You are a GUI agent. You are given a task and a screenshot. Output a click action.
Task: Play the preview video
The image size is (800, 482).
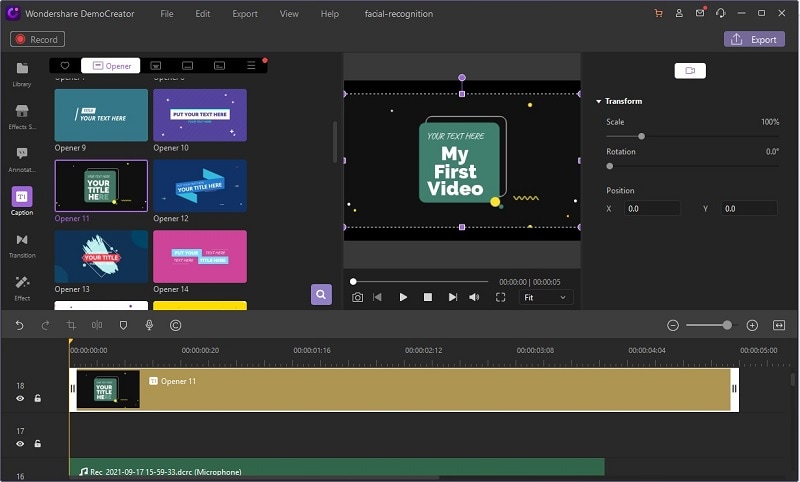[403, 297]
